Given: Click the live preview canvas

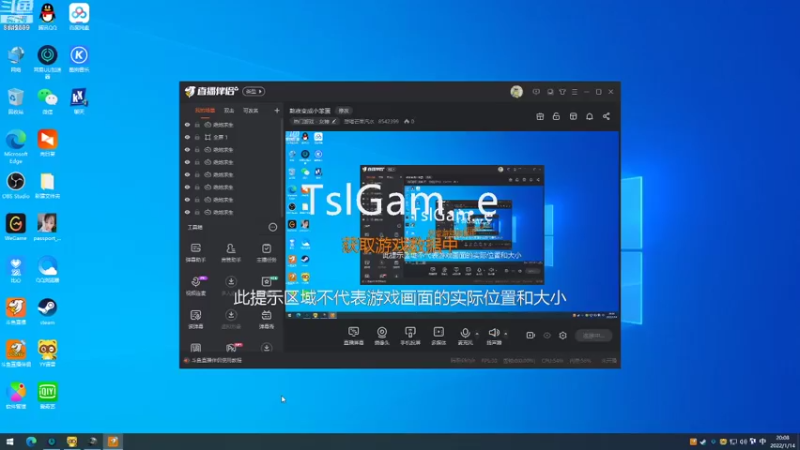Looking at the screenshot, I should tap(452, 225).
